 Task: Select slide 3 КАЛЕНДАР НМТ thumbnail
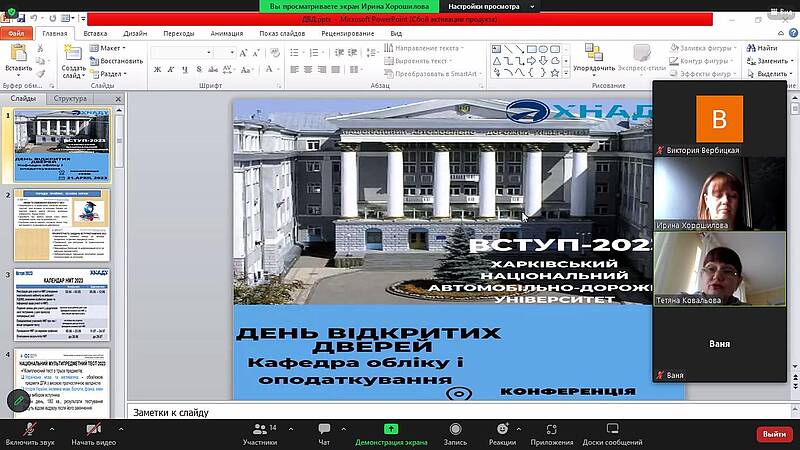(x=62, y=305)
